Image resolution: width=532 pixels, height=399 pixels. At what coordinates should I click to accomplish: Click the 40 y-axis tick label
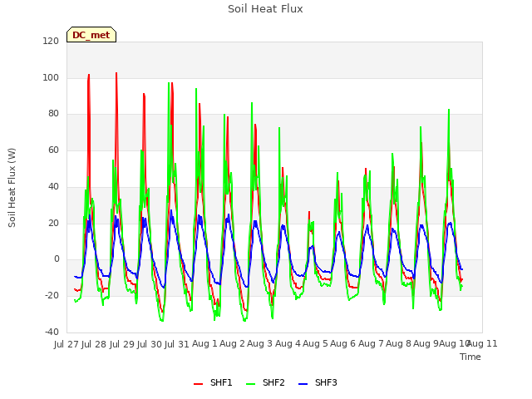[53, 186]
